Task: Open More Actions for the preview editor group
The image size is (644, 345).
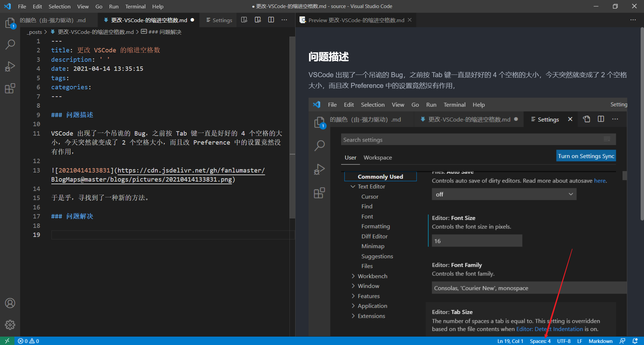Action: pos(633,20)
